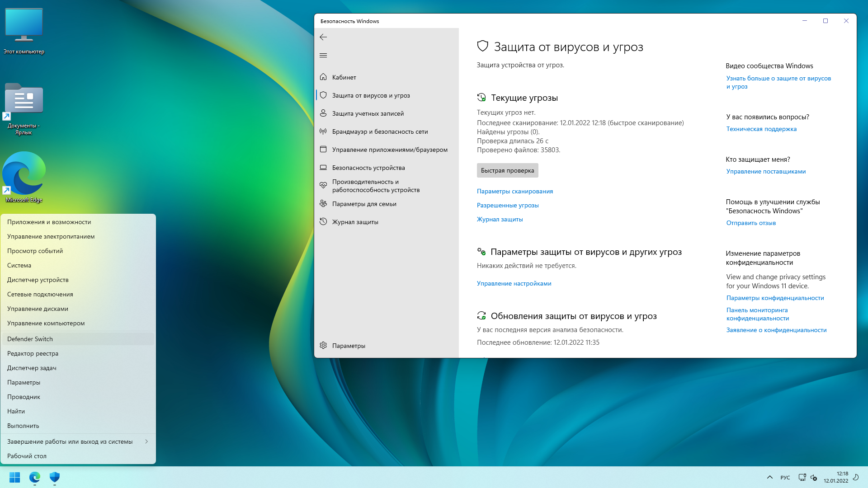Open Заявление о конфиденциальности link
This screenshot has width=868, height=488.
776,330
